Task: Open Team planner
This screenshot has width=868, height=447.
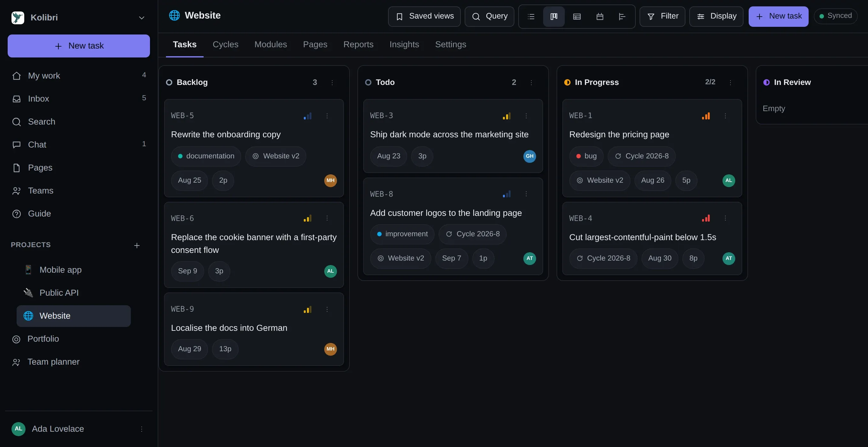Action: tap(79, 362)
